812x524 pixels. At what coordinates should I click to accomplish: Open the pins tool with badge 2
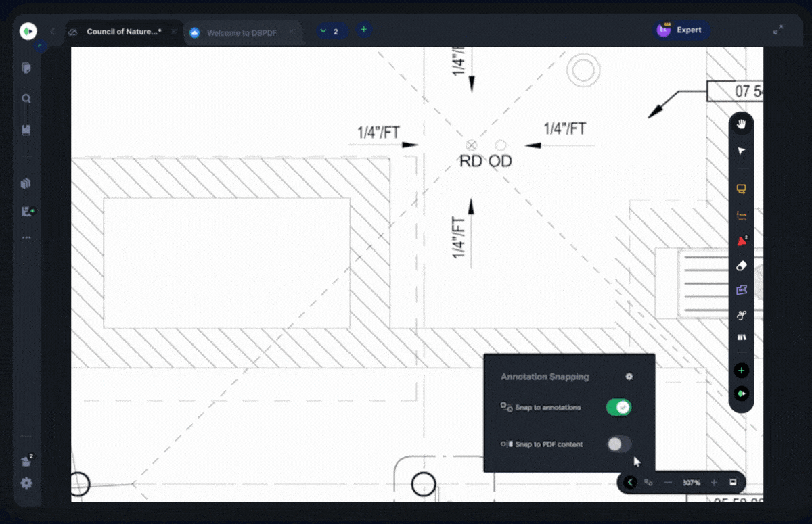tap(741, 240)
